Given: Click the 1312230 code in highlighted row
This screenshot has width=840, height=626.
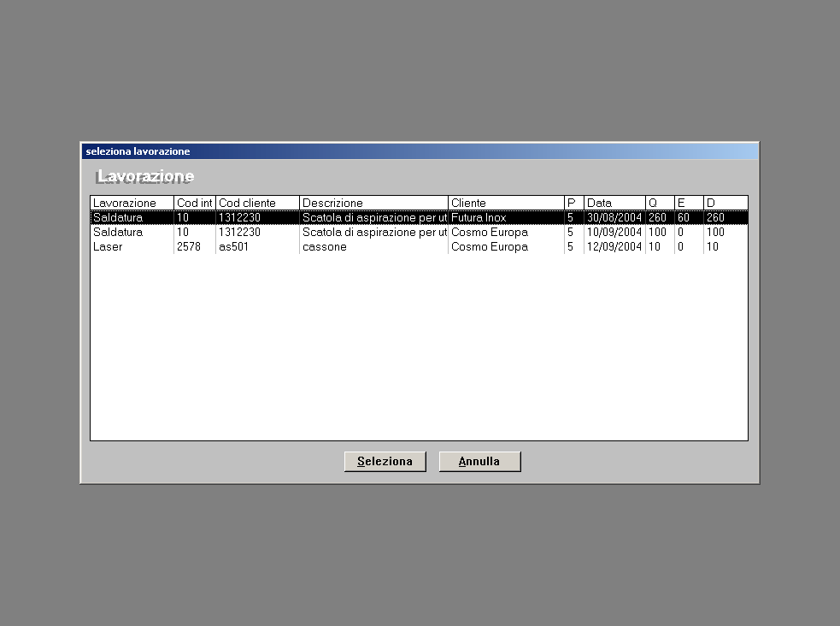Looking at the screenshot, I should pos(258,217).
